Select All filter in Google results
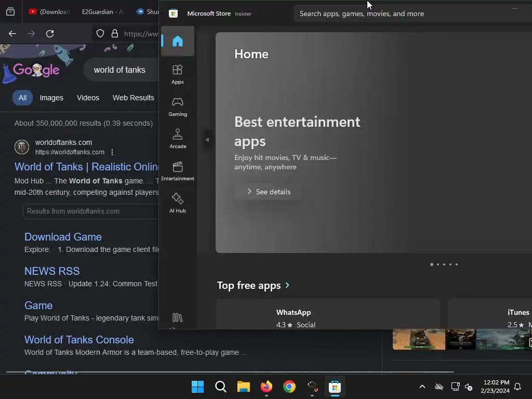This screenshot has width=532, height=399. coord(22,98)
